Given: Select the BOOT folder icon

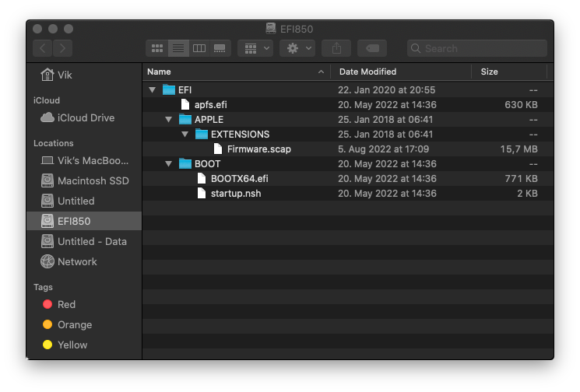Looking at the screenshot, I should pos(185,163).
